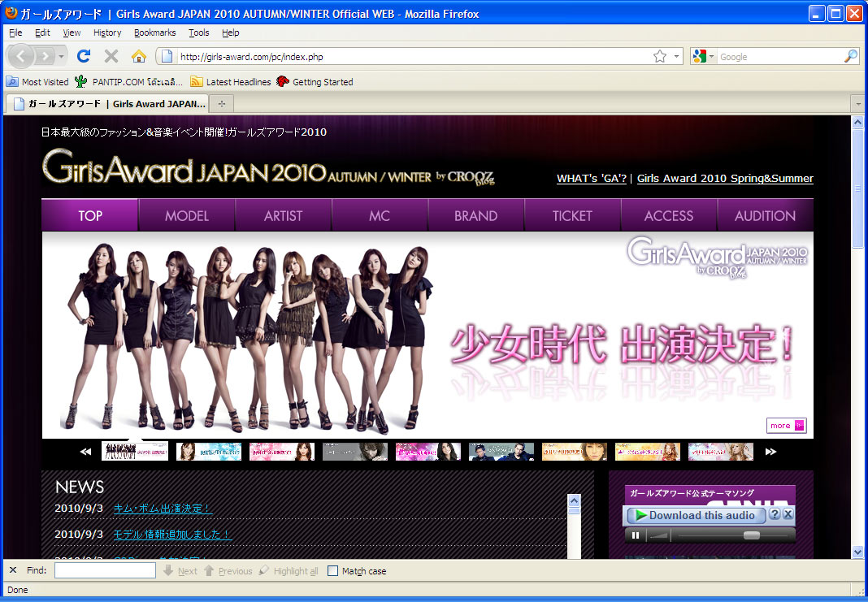Enable the Match case checkbox

332,570
